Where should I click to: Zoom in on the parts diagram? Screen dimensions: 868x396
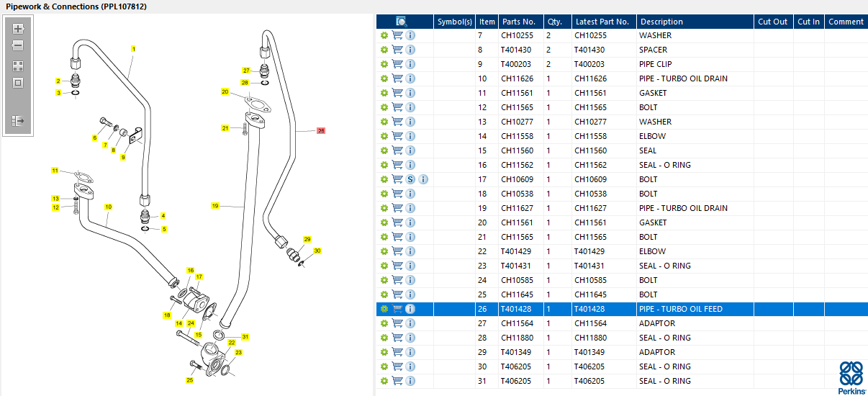(18, 29)
